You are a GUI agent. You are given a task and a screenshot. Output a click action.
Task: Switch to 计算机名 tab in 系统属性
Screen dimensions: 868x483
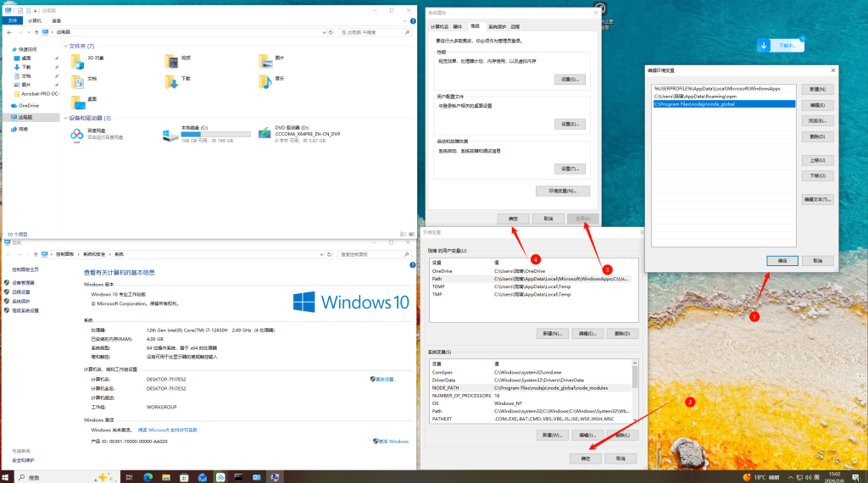[440, 26]
